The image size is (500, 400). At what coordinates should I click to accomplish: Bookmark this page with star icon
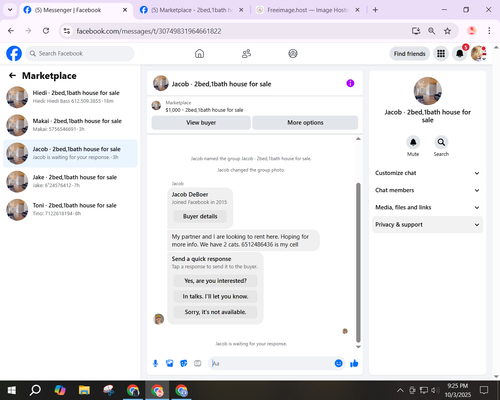pyautogui.click(x=447, y=31)
